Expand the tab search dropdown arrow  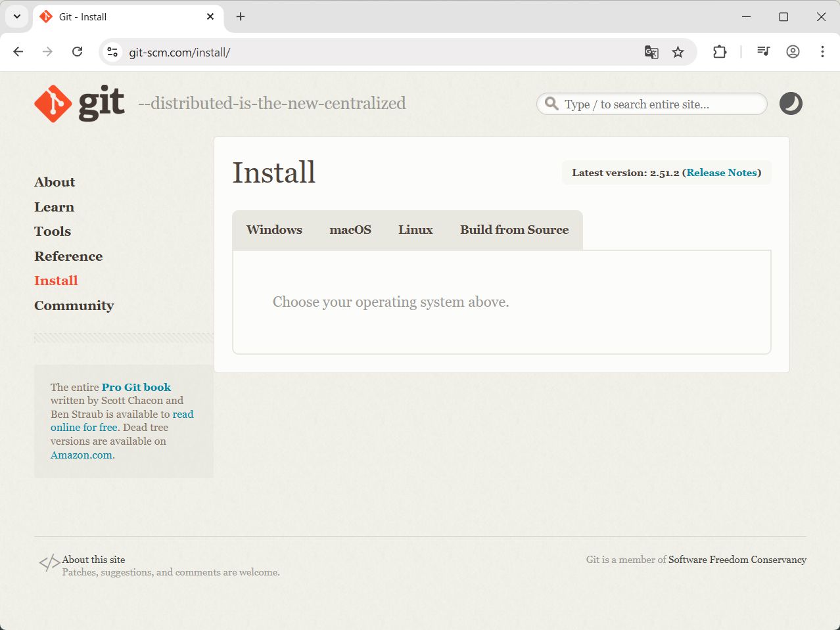[17, 16]
